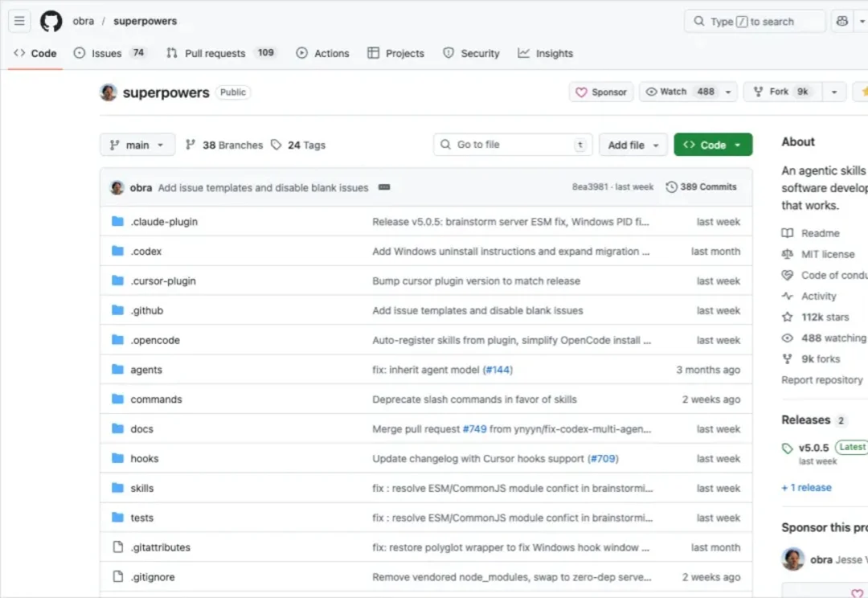Click the 38 Branches link
The width and height of the screenshot is (868, 598).
[224, 145]
